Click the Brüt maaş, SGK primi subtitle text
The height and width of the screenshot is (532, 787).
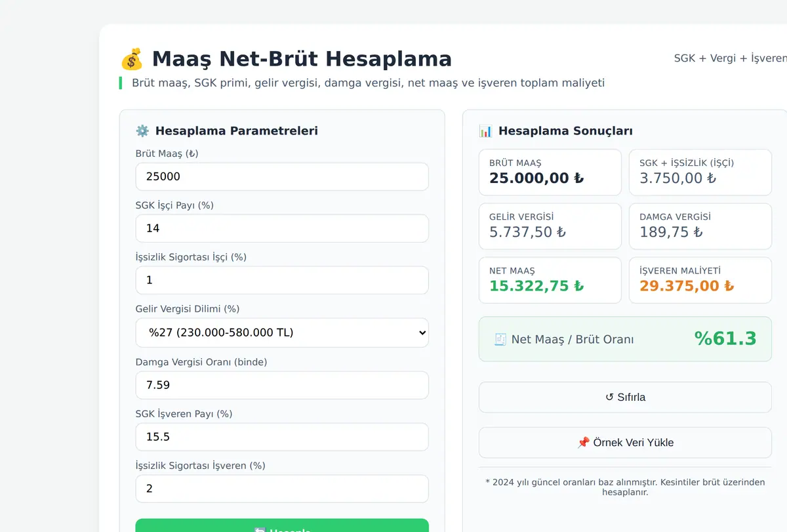point(368,83)
